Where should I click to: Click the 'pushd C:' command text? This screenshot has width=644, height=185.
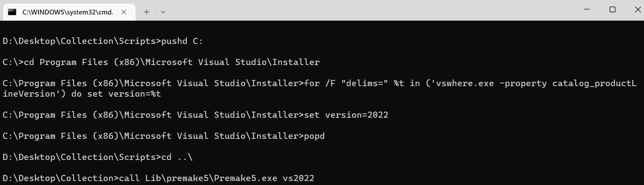click(182, 41)
